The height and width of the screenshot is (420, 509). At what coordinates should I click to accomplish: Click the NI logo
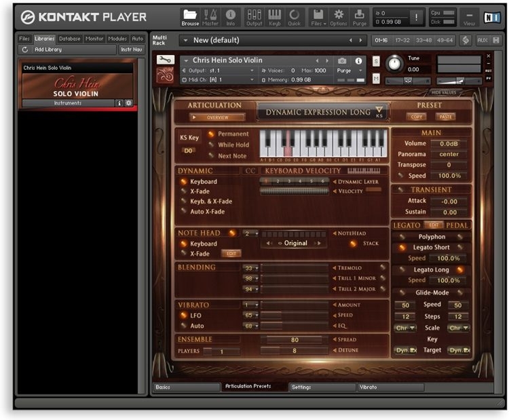click(492, 17)
